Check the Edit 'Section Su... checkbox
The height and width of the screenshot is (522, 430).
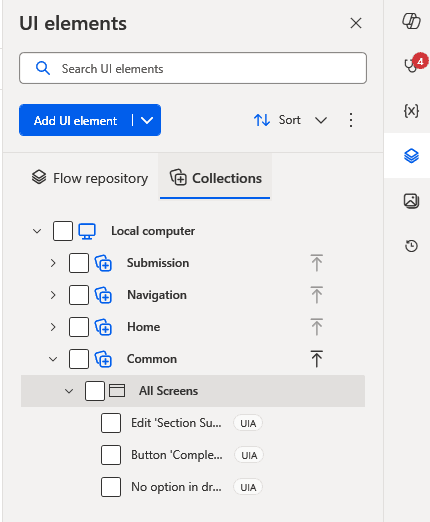(x=111, y=423)
